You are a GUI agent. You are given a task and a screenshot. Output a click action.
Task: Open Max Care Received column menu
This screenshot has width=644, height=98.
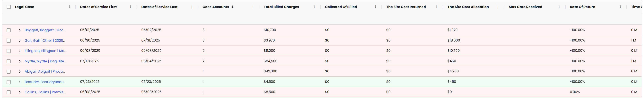pyautogui.click(x=559, y=7)
